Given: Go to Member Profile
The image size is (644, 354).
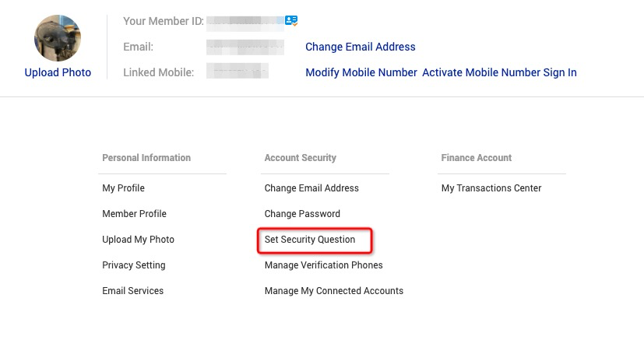Looking at the screenshot, I should pyautogui.click(x=134, y=214).
